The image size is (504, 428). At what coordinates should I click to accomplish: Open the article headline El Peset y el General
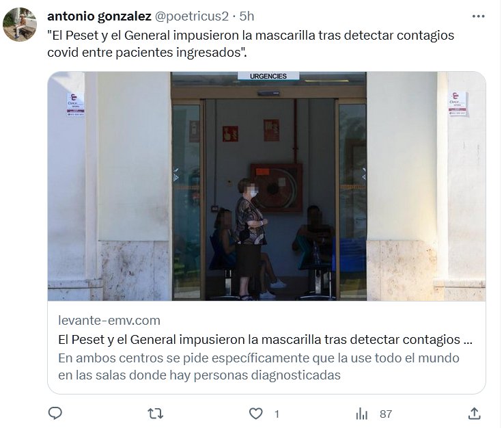click(265, 340)
